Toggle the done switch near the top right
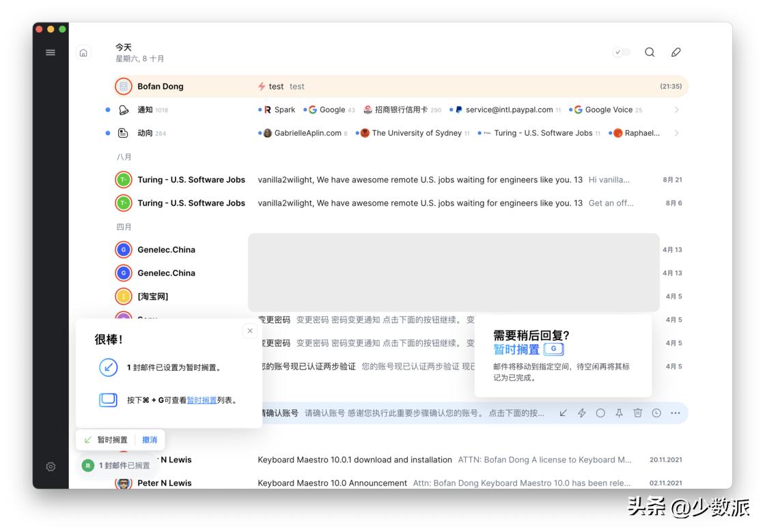 621,52
